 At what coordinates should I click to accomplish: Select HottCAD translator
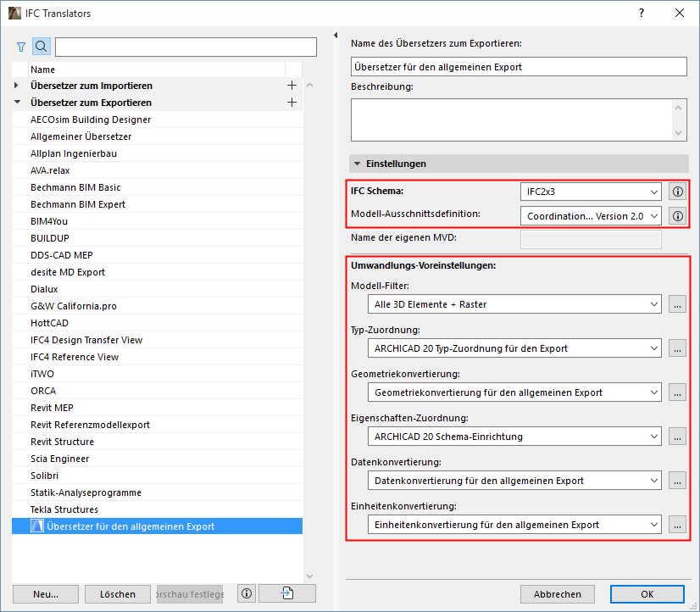[x=157, y=323]
